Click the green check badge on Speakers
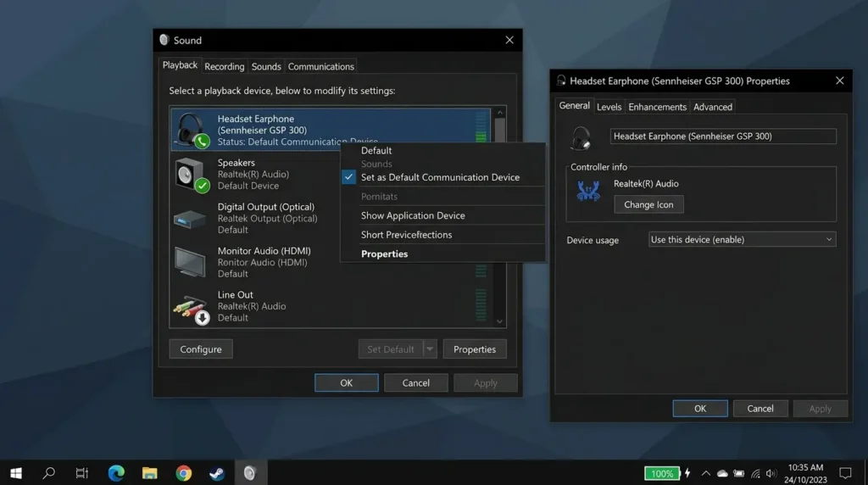The image size is (868, 485). pos(203,186)
